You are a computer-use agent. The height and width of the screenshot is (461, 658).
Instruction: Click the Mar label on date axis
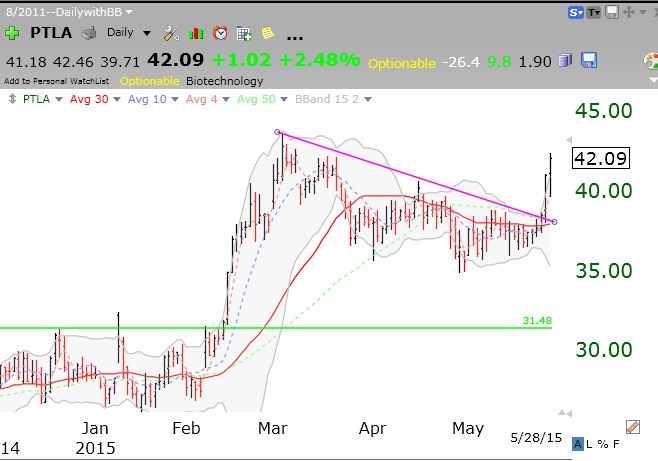(x=273, y=428)
